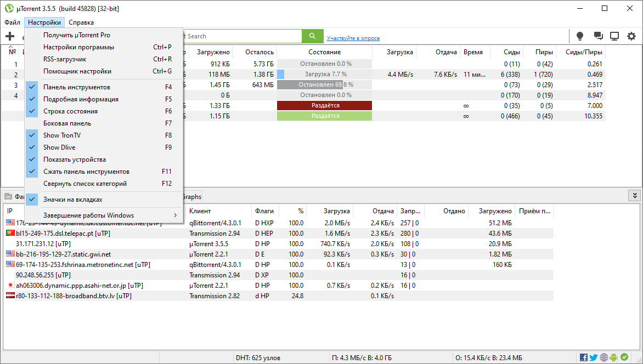Switch to the Graphs tab
Viewport: 643px width, 364px height.
coord(192,197)
